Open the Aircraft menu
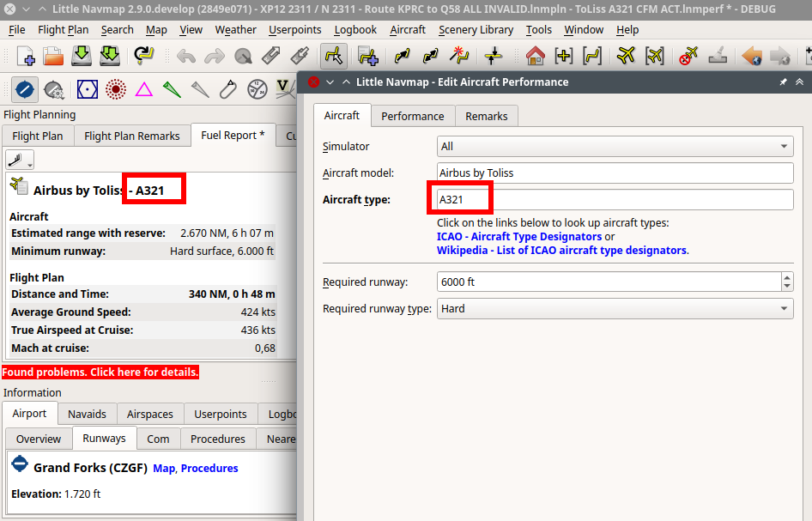The image size is (812, 521). [408, 29]
